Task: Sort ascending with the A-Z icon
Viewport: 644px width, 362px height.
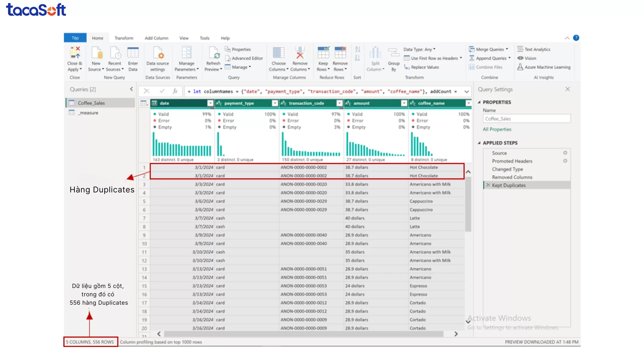Action: coord(358,49)
